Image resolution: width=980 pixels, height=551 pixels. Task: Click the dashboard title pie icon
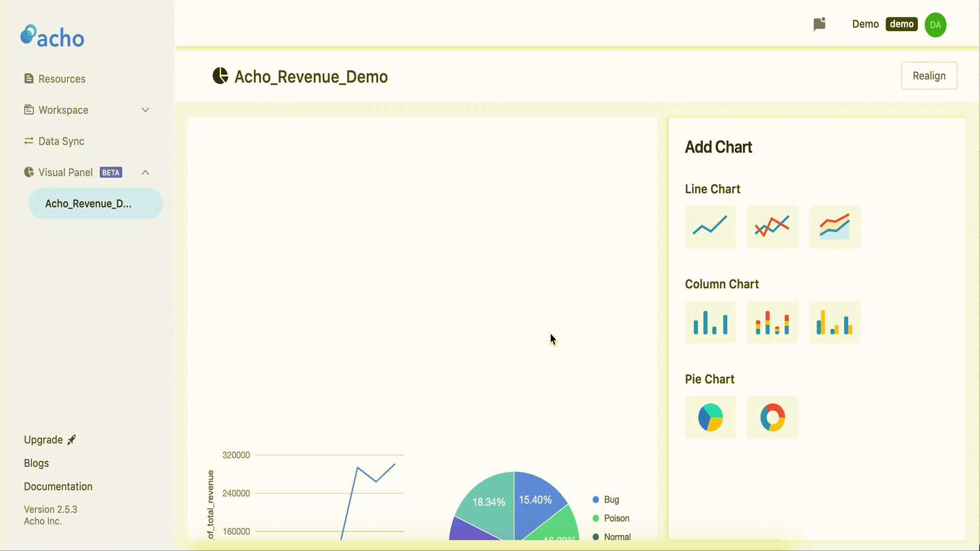pos(220,76)
